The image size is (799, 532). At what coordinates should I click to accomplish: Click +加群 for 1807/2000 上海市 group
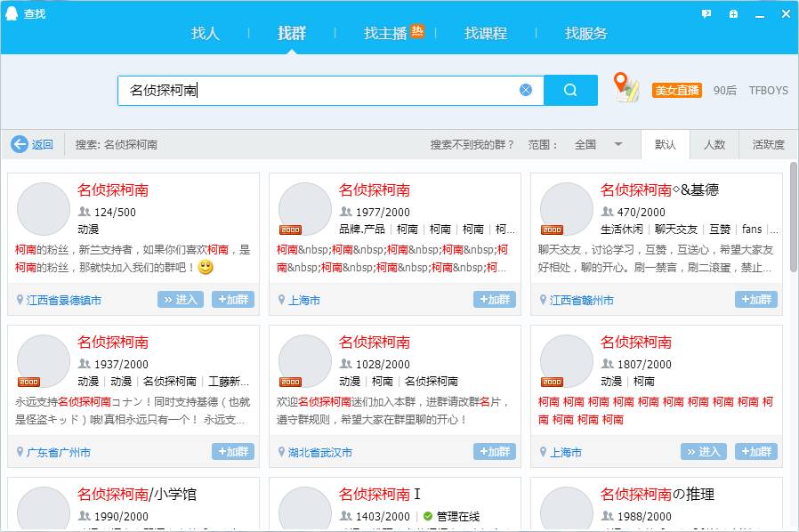[756, 451]
